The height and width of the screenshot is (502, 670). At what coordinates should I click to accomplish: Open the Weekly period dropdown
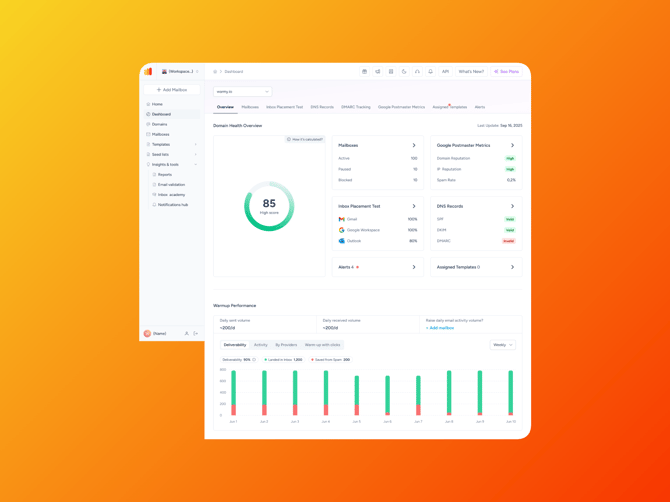click(x=502, y=345)
